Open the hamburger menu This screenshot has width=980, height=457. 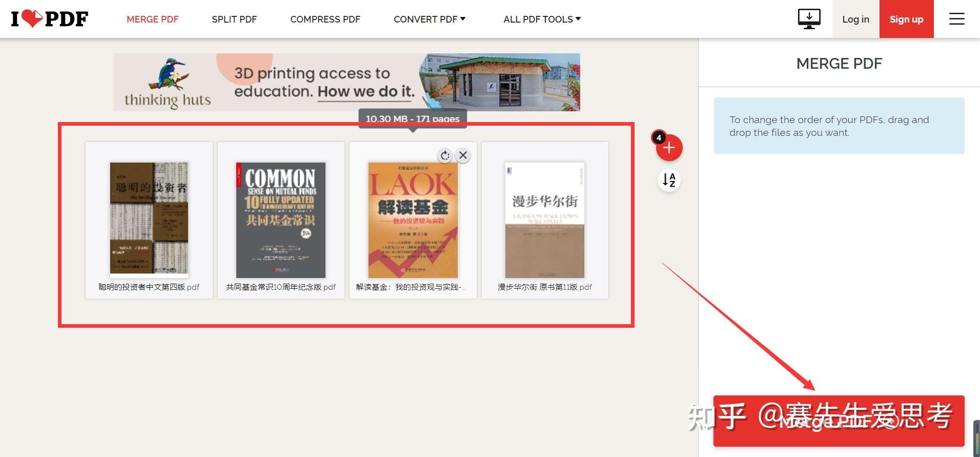[956, 19]
